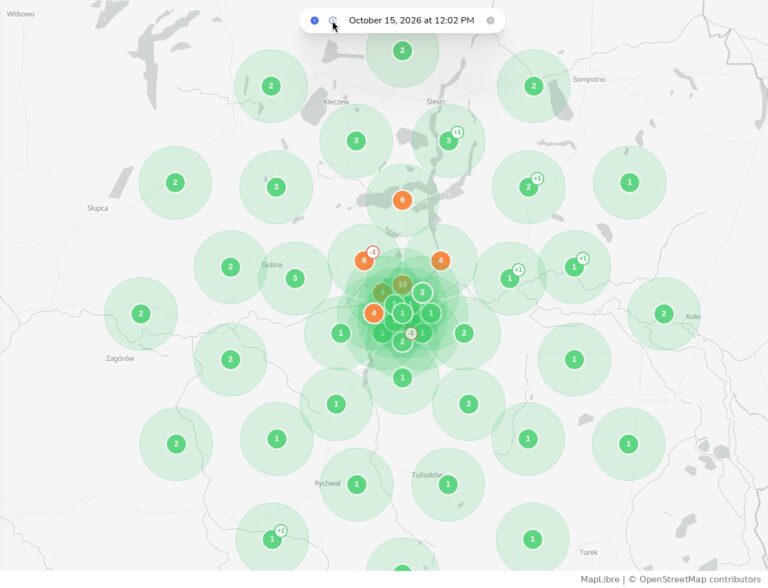Screen dimensions: 768x588
Task: Step forward with the grey arrow icon
Action: (490, 21)
